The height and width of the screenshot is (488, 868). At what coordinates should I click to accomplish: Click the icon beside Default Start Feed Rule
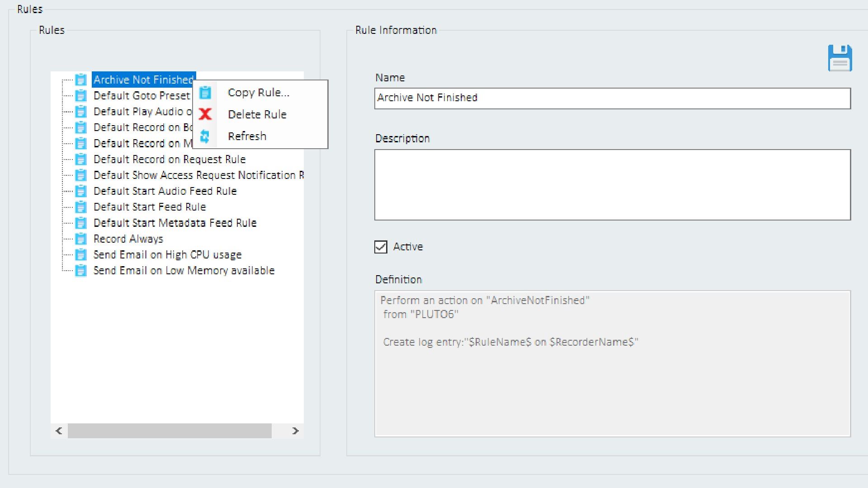[x=81, y=207]
